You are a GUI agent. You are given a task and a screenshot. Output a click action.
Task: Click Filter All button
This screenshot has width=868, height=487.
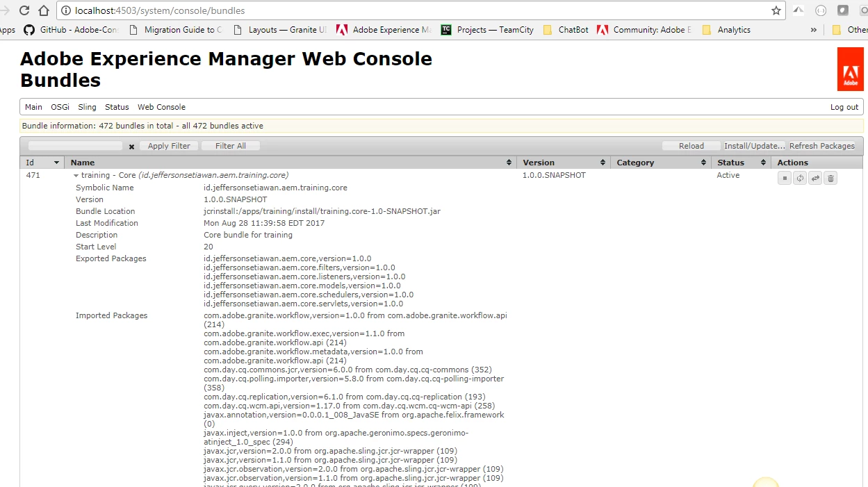(231, 146)
